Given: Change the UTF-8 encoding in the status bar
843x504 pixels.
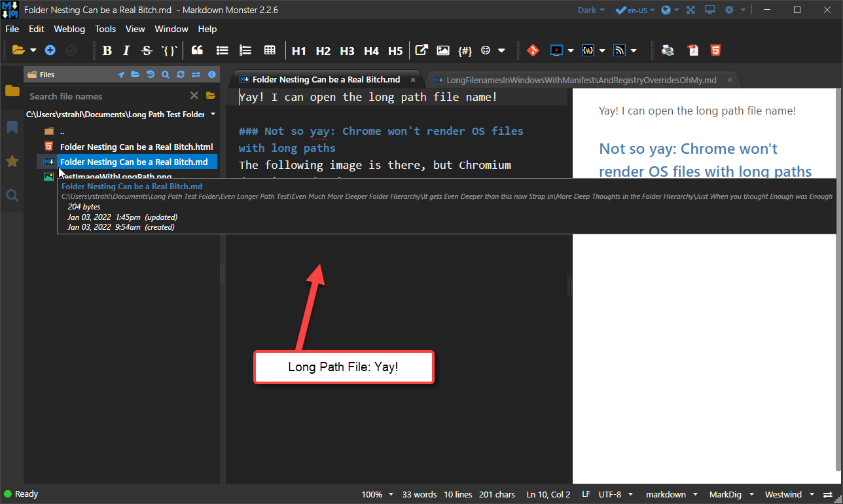Looking at the screenshot, I should click(617, 494).
